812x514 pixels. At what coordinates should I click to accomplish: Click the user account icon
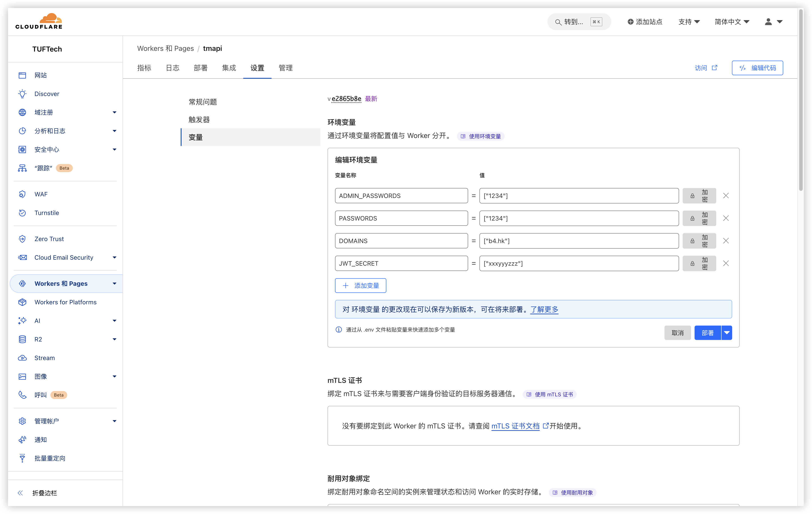(768, 22)
